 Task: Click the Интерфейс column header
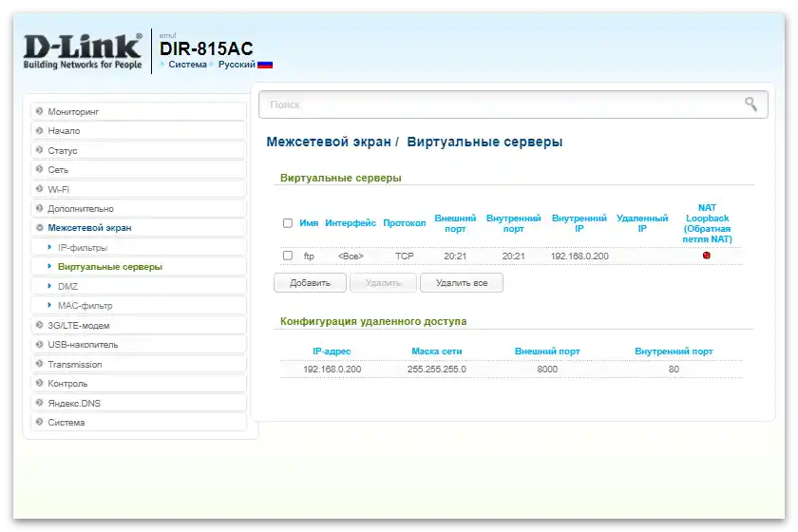(x=351, y=223)
